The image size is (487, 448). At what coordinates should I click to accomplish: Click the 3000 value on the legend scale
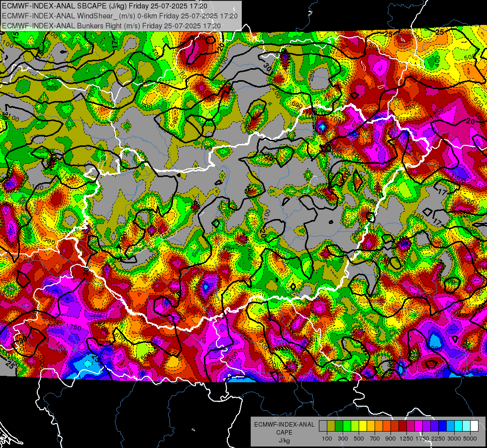click(x=454, y=439)
